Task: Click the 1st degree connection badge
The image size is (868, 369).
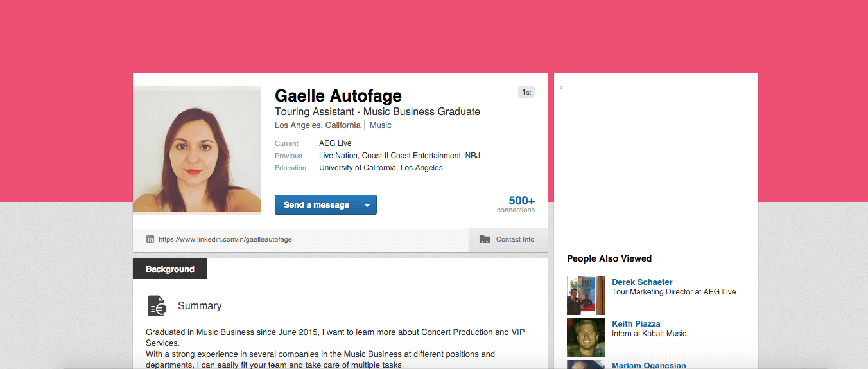Action: [x=526, y=92]
